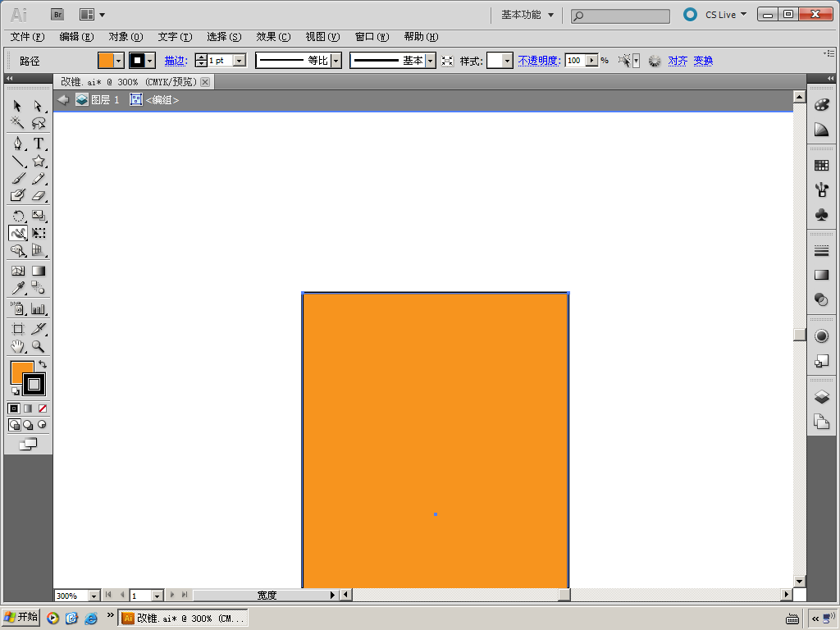Open the Layers panel icon
Screen dimensions: 840x630
coord(821,397)
